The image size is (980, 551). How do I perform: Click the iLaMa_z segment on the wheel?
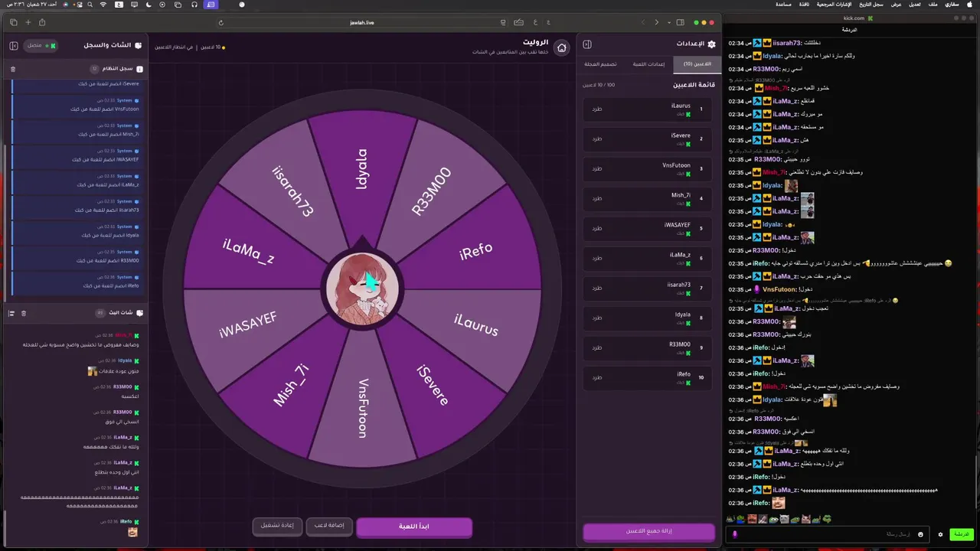[249, 251]
